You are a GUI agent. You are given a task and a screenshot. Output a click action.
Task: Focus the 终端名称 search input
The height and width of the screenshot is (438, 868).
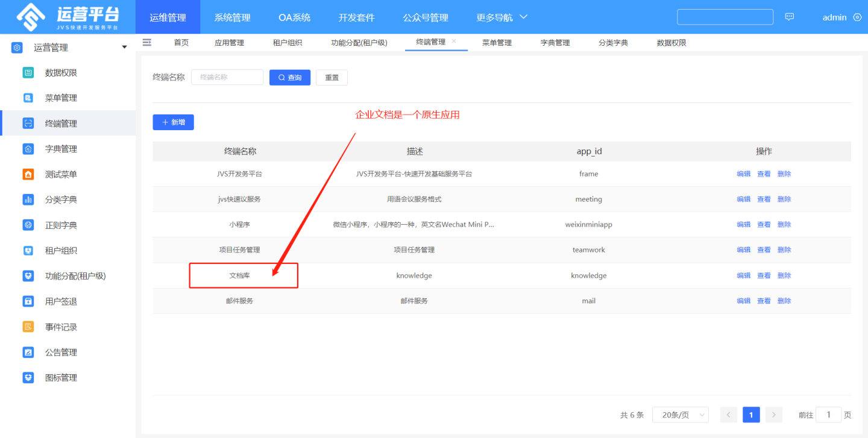pos(227,77)
